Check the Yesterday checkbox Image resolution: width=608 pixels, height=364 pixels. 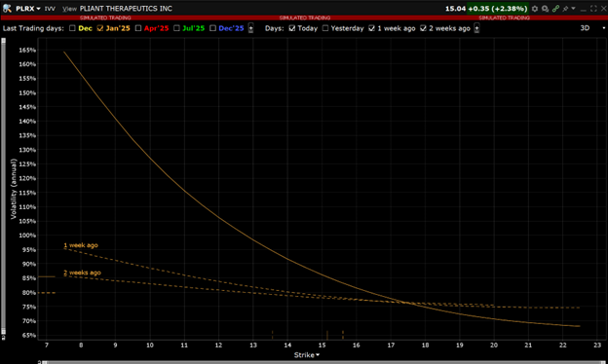pos(325,28)
